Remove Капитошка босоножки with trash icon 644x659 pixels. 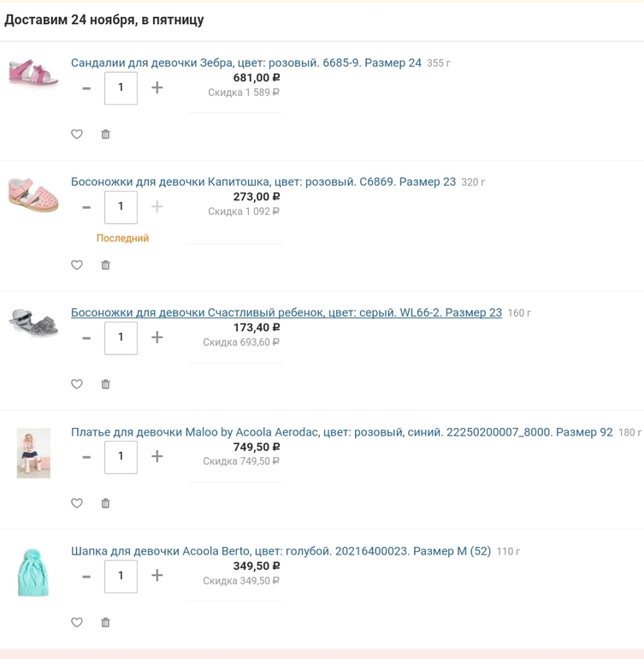105,264
